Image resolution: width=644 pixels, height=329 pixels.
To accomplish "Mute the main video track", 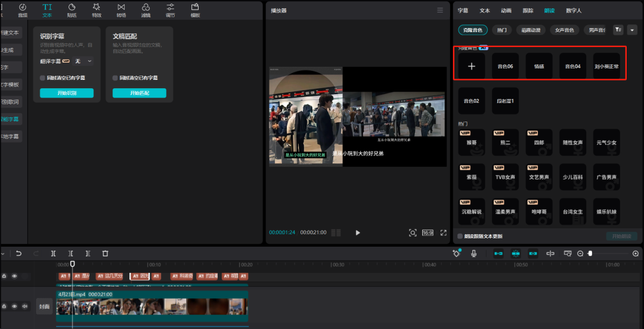I will 24,306.
